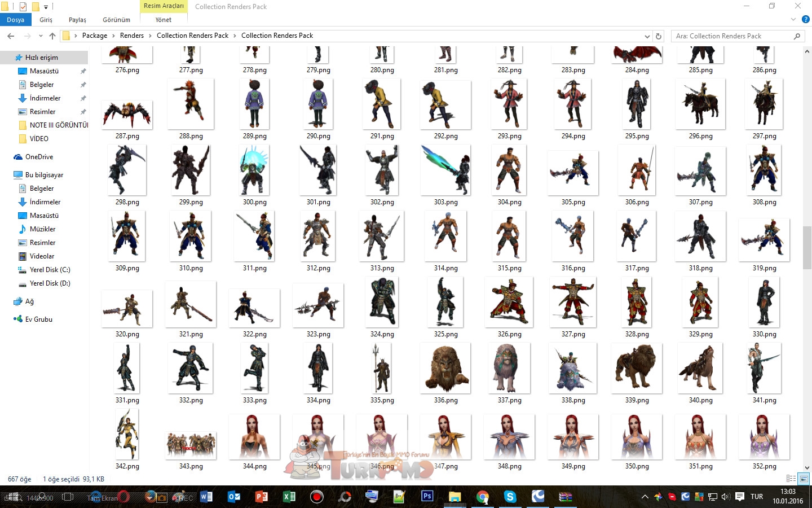
Task: Click the search magnifier icon
Action: (797, 36)
